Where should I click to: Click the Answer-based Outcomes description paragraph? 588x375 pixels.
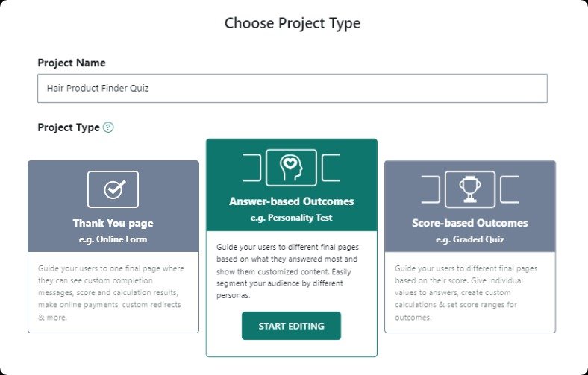click(x=287, y=271)
